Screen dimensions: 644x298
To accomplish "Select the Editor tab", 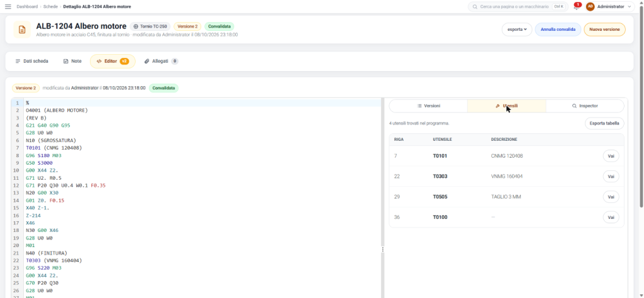I will click(113, 61).
